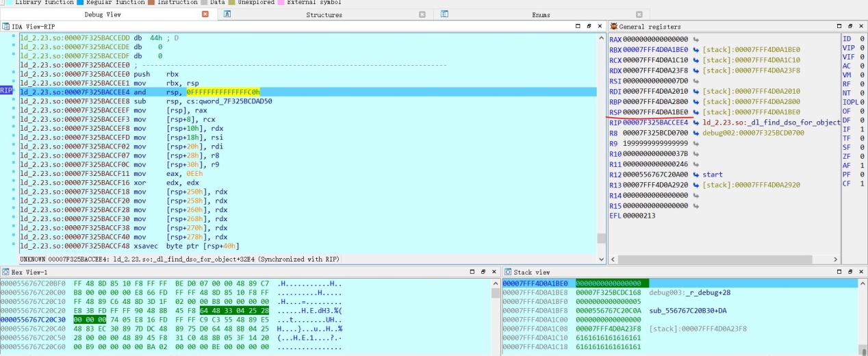
Task: Click scroll-up arrow in Stack view
Action: coord(863,282)
